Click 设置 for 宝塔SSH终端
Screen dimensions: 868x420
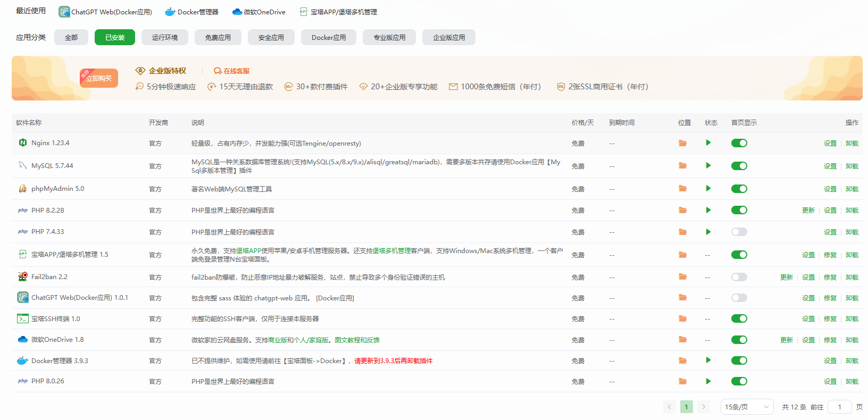coord(808,319)
